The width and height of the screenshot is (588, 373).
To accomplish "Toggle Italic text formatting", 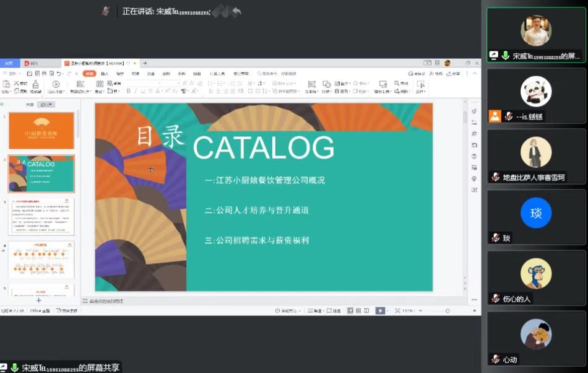I will [136, 91].
